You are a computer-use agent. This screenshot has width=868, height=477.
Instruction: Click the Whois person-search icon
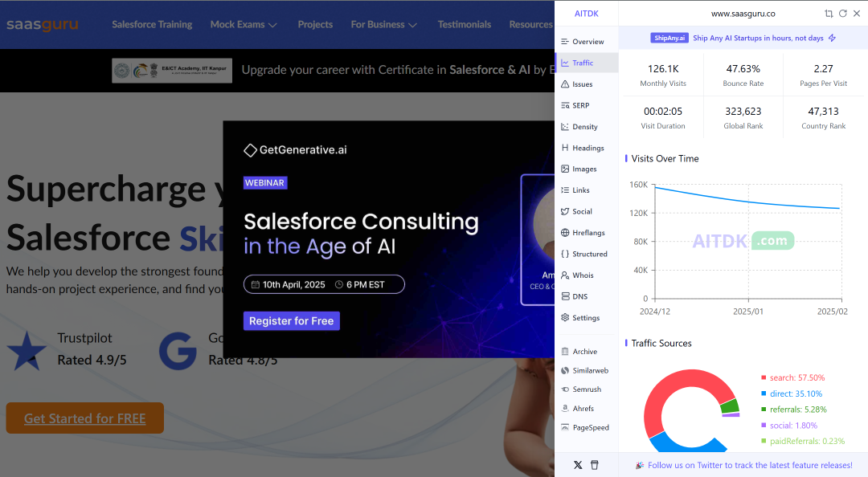(x=565, y=275)
